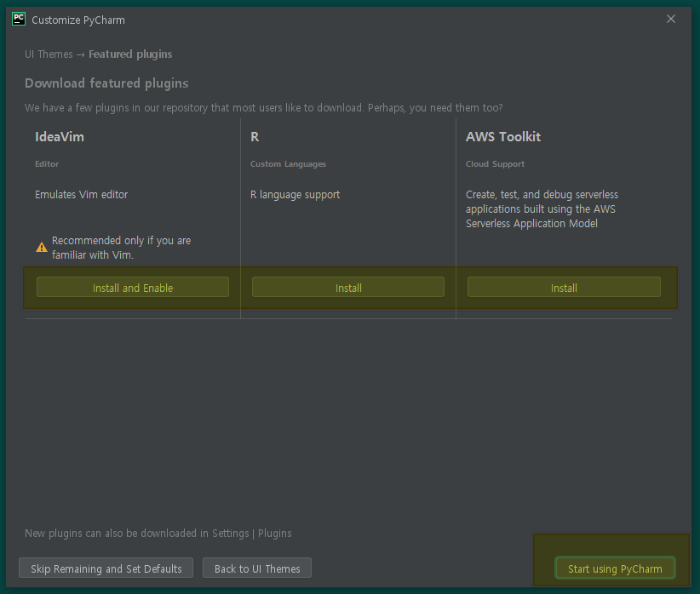Click the AWS serverless applications description
Image resolution: width=700 pixels, height=594 pixels.
point(542,208)
